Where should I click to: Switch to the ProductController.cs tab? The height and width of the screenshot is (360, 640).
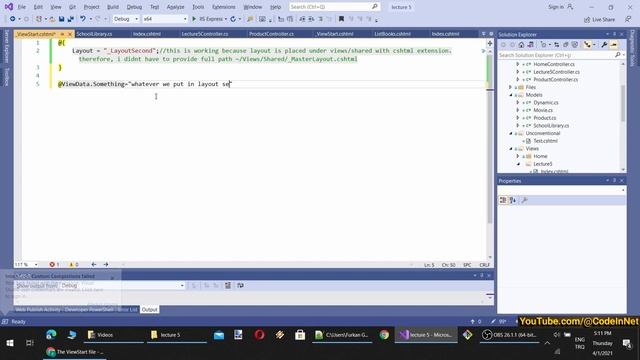tap(271, 34)
